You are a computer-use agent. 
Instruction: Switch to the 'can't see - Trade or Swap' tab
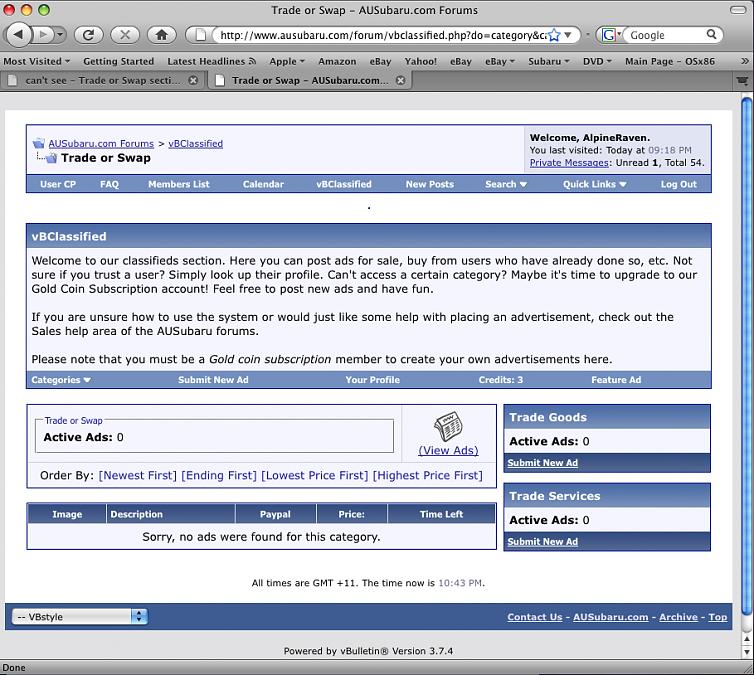[102, 81]
